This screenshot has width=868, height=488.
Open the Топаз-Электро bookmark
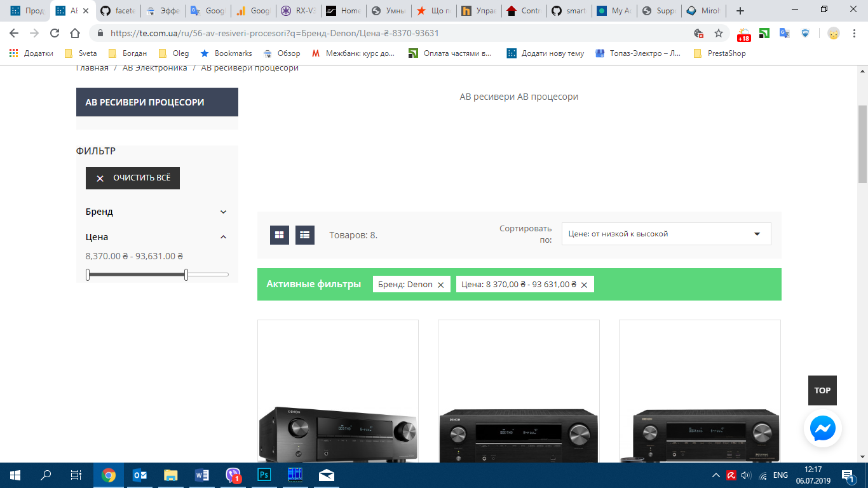(x=638, y=53)
